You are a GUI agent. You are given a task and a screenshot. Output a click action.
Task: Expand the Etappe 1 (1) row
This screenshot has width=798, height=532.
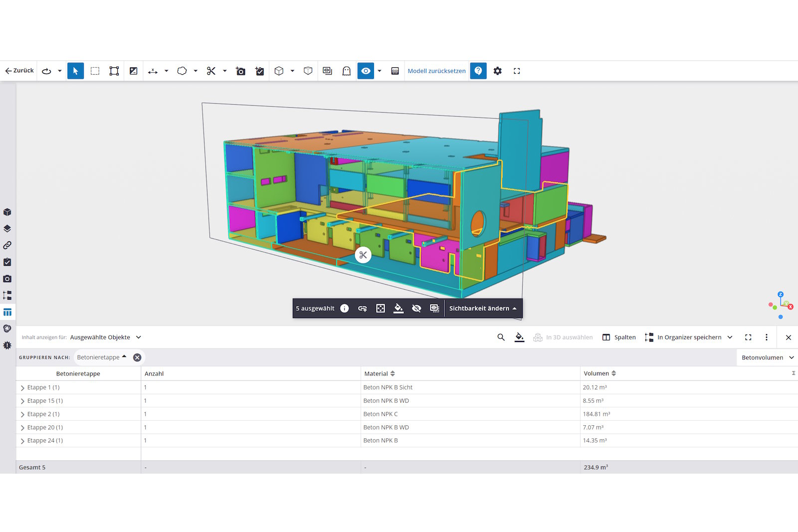coord(22,387)
